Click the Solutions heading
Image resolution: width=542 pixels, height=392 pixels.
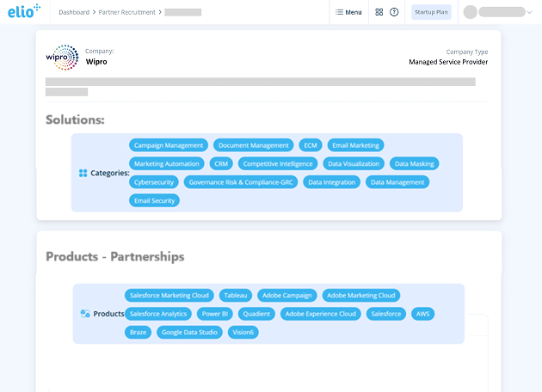click(x=75, y=119)
